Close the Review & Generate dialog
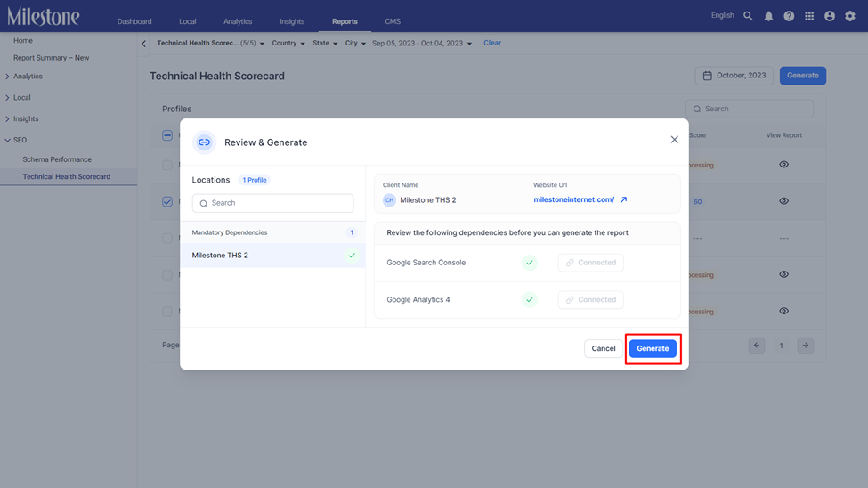868x488 pixels. tap(674, 140)
